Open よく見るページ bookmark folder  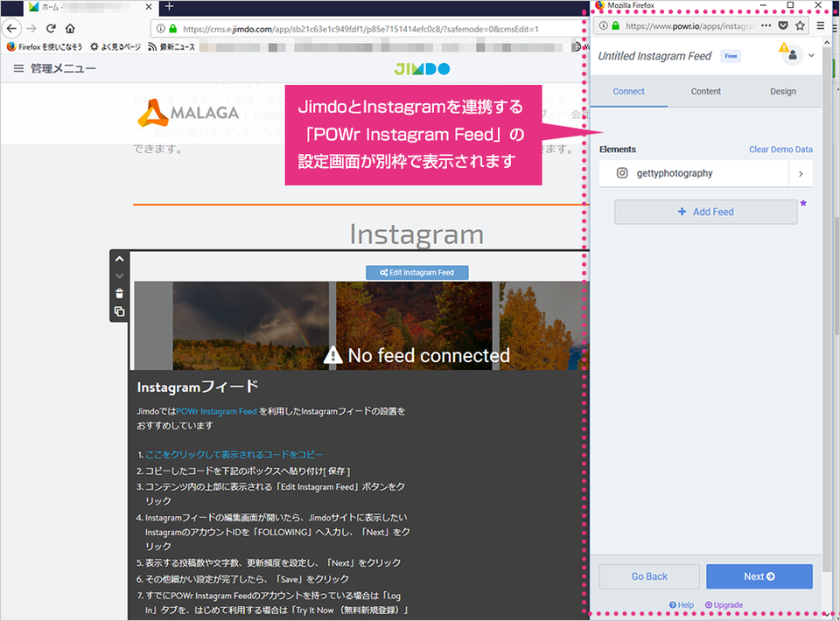115,47
